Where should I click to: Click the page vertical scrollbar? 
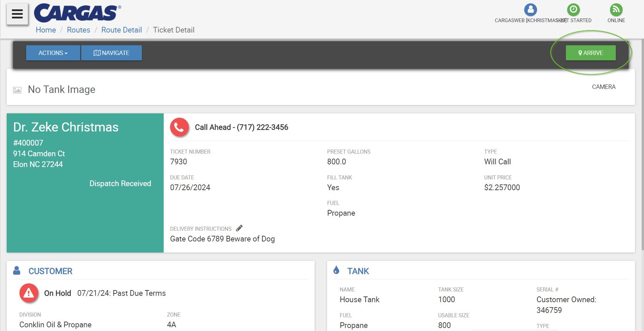coord(642,144)
